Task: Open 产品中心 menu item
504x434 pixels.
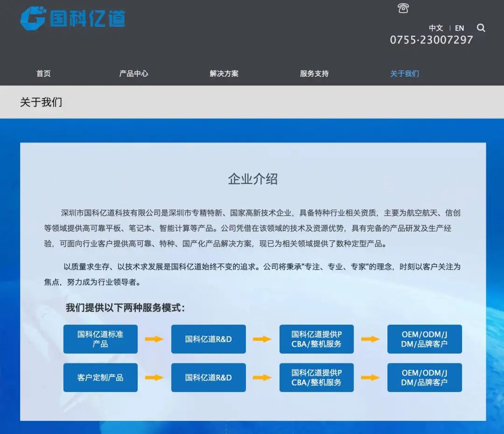Action: click(134, 74)
